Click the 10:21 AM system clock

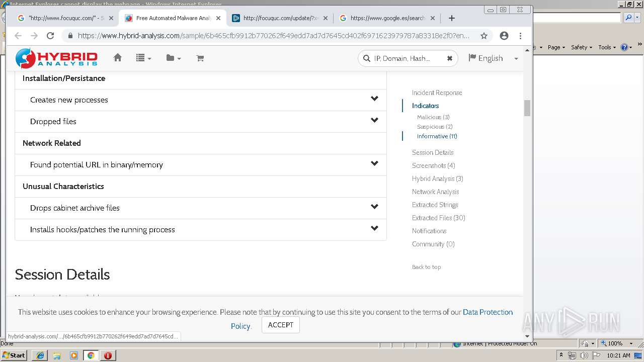pos(618,355)
